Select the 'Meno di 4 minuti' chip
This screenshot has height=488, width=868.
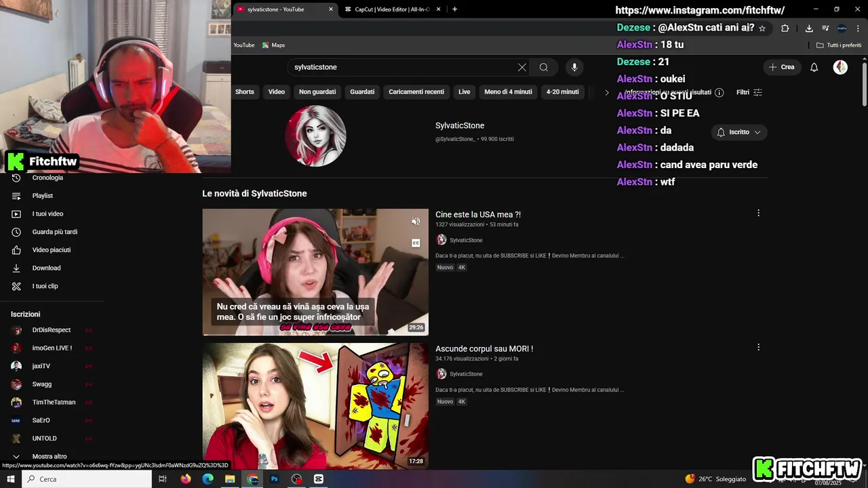[509, 92]
